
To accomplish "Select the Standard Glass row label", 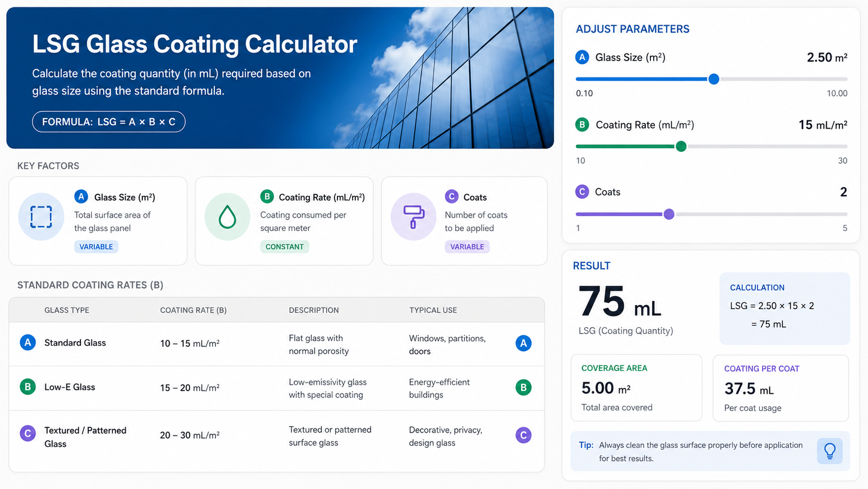I will click(x=75, y=342).
